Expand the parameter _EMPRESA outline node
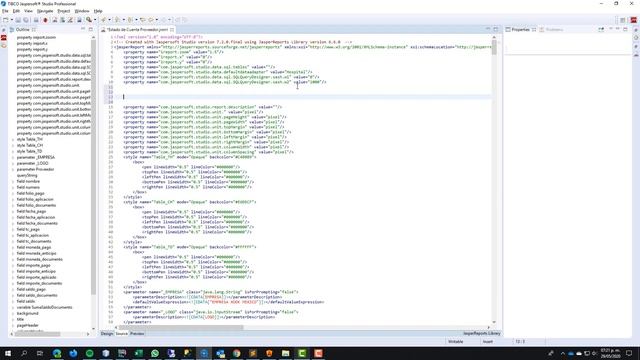Image resolution: width=640 pixels, height=360 pixels. click(x=13, y=158)
